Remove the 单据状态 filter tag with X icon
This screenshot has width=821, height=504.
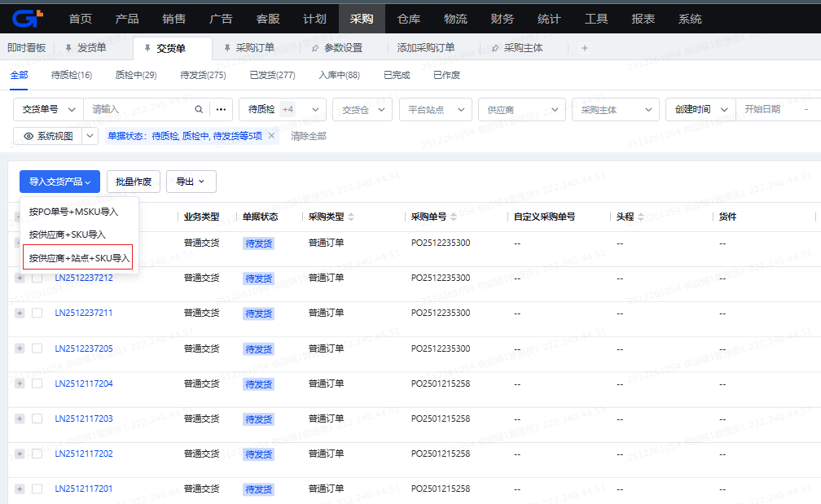click(x=272, y=135)
